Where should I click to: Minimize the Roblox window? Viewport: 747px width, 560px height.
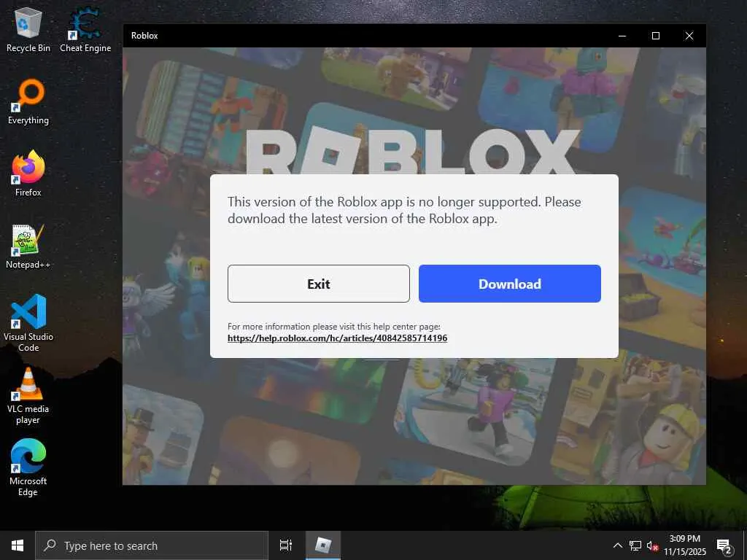coord(622,36)
